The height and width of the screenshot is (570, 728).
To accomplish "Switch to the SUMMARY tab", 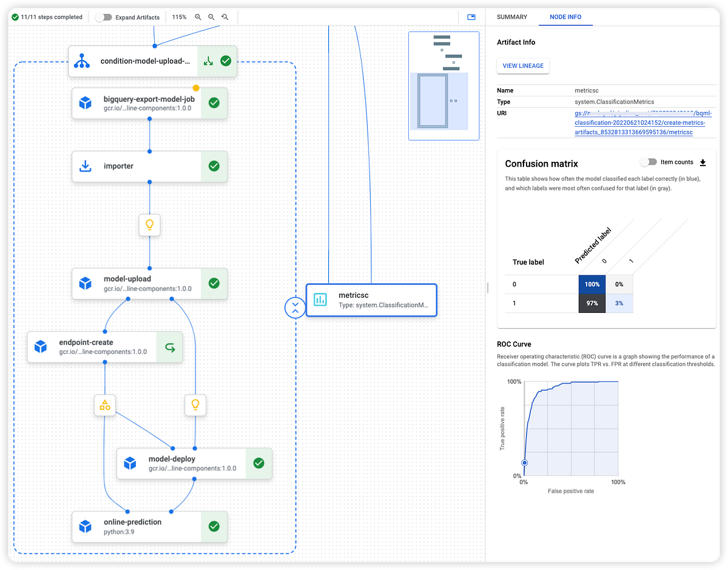I will [x=513, y=17].
